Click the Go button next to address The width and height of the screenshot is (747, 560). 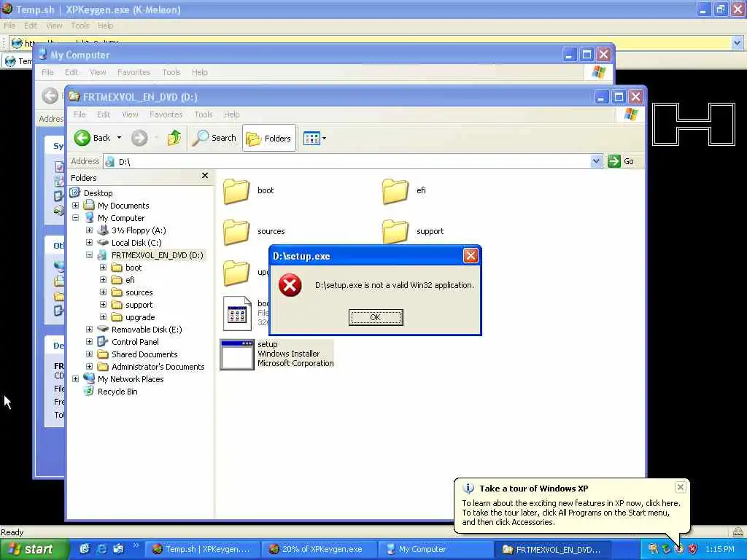click(x=622, y=161)
